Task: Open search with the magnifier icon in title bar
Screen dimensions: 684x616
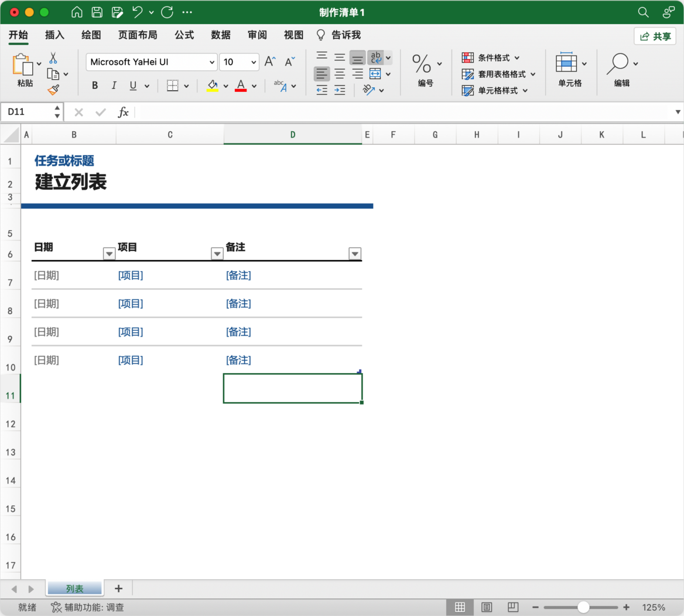Action: pyautogui.click(x=643, y=12)
